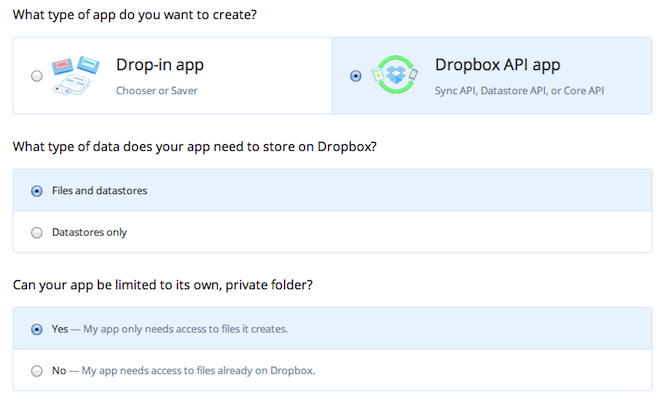Pick the Yes radio button for private folder
Image resolution: width=666 pixels, height=403 pixels.
pos(37,328)
